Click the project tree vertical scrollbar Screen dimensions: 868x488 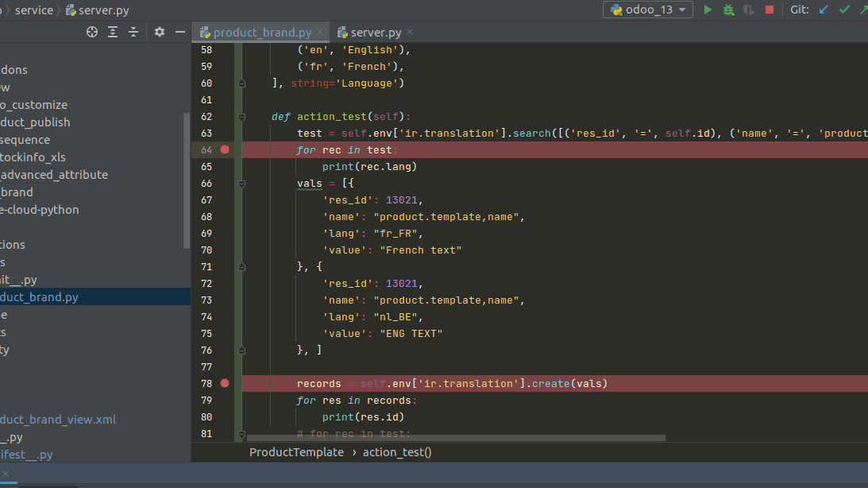(187, 181)
